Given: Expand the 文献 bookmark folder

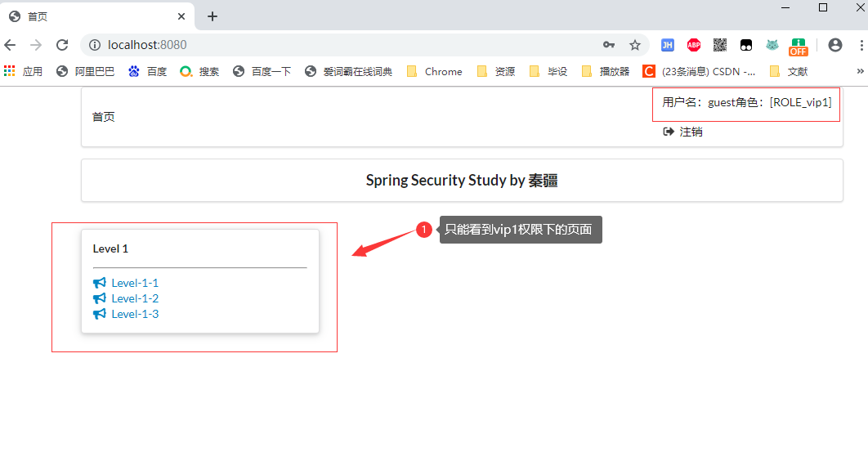Looking at the screenshot, I should (789, 71).
